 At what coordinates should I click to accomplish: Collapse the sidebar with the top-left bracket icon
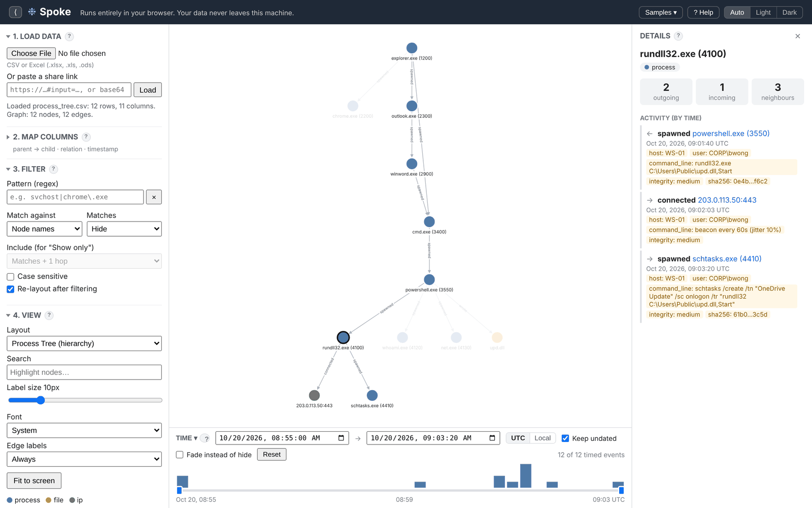15,12
